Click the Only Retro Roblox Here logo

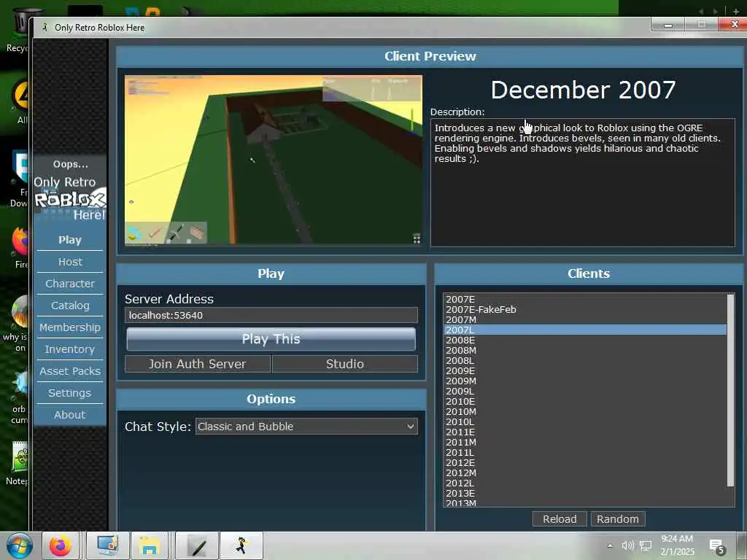click(70, 199)
